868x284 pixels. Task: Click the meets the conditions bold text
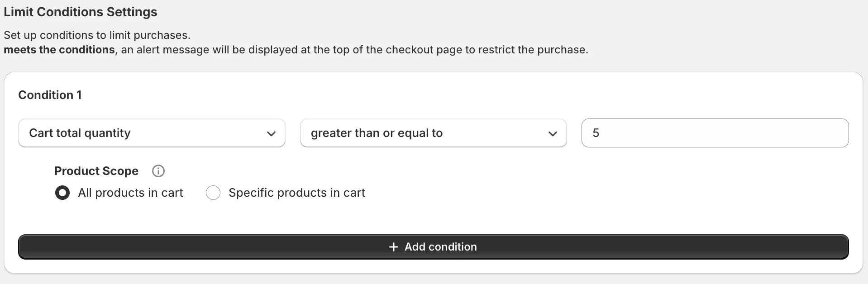(x=58, y=50)
